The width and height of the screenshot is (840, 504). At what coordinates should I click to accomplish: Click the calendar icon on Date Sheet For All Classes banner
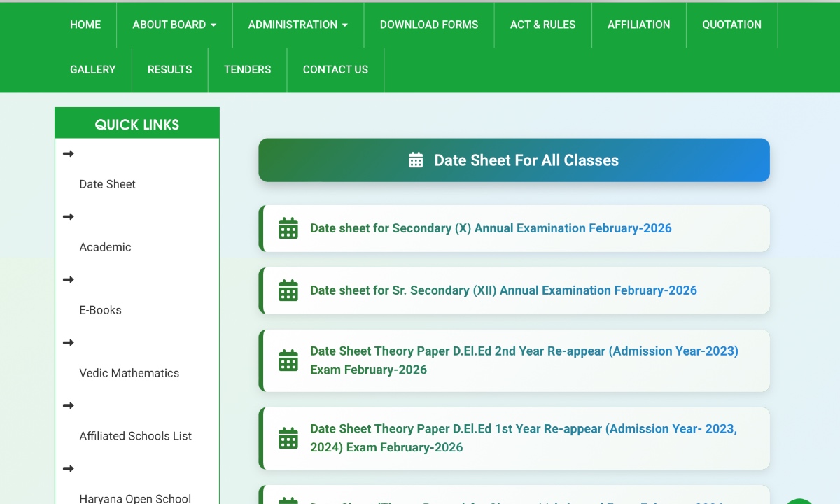click(414, 160)
